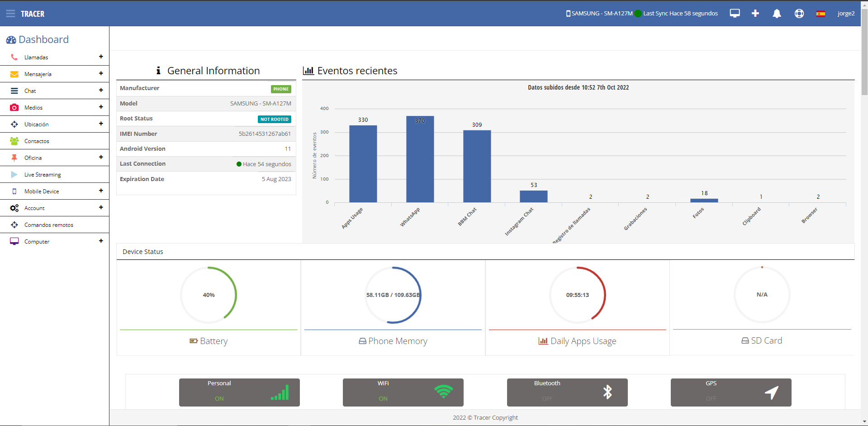Select Contactos in the sidebar

tap(37, 141)
